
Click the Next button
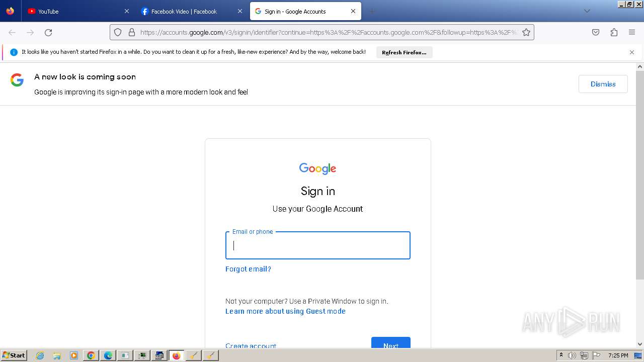click(391, 343)
